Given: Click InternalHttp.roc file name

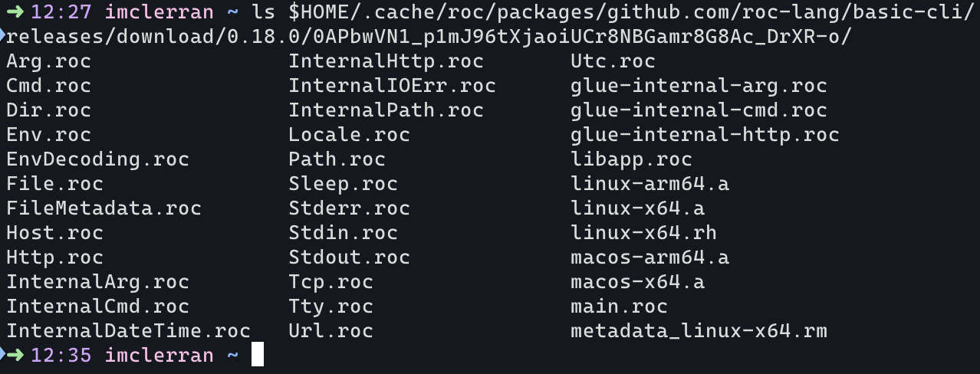Looking at the screenshot, I should pos(386,61).
